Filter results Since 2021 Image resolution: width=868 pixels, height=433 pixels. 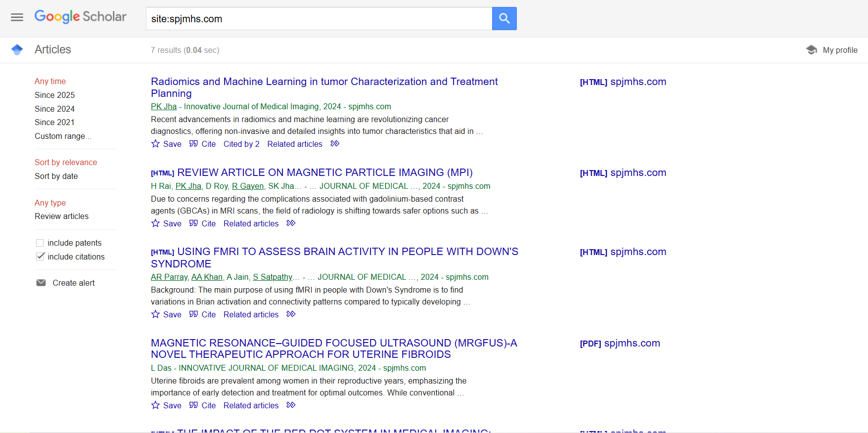coord(54,122)
